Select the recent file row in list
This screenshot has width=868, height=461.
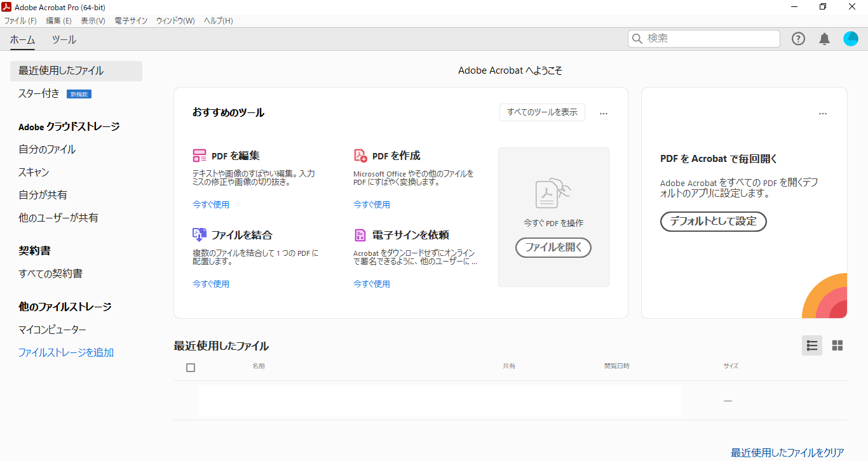pos(510,401)
